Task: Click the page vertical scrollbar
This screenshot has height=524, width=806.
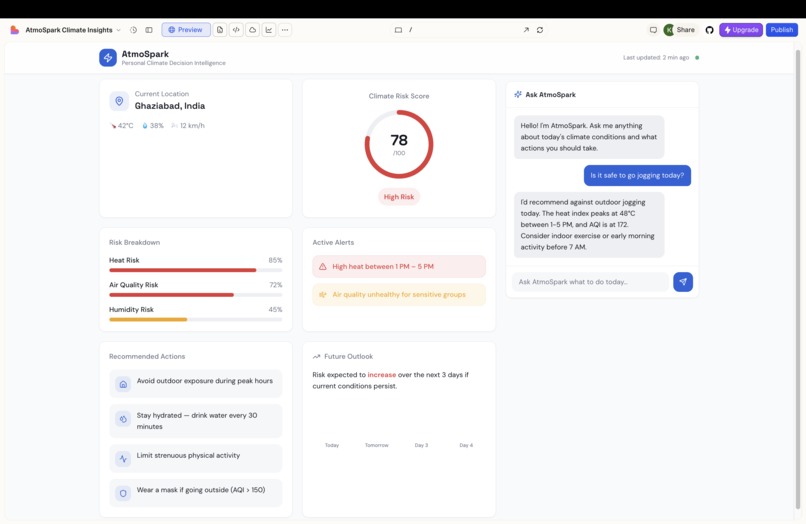Action: [798, 278]
